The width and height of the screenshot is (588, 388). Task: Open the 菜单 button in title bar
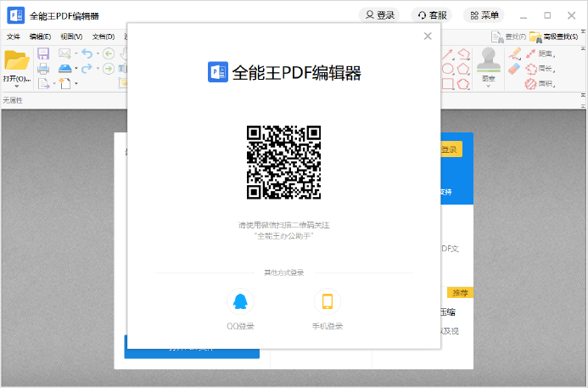click(x=483, y=15)
